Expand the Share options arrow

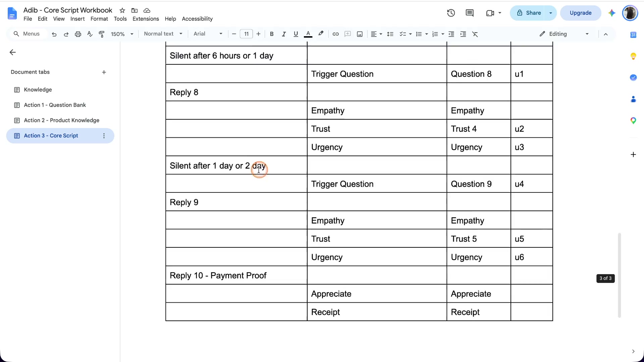click(x=550, y=13)
